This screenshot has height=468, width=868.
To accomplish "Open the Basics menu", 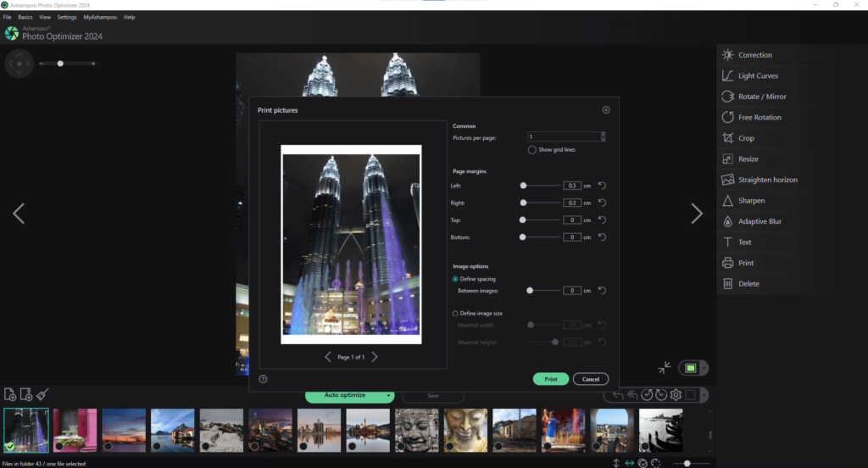I will click(25, 17).
